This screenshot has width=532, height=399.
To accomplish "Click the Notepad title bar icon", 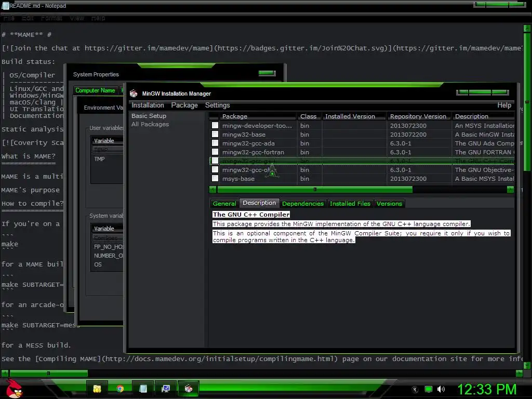I will click(x=5, y=5).
